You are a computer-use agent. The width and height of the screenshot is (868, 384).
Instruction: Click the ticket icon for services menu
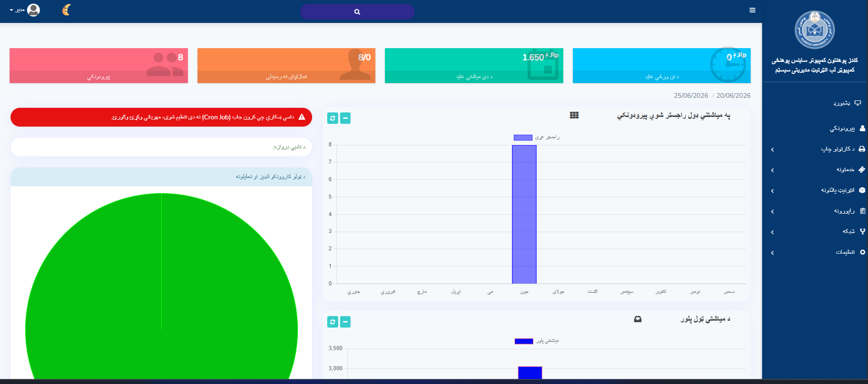862,170
